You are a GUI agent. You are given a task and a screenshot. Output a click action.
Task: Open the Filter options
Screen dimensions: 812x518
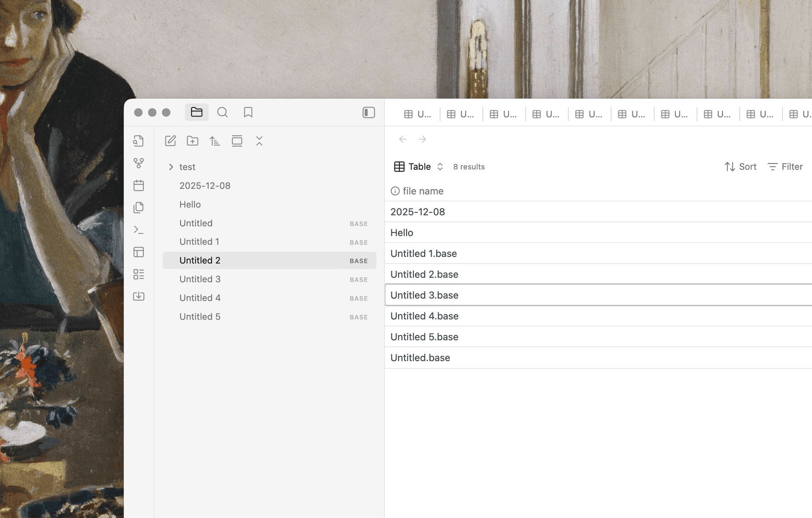click(785, 166)
